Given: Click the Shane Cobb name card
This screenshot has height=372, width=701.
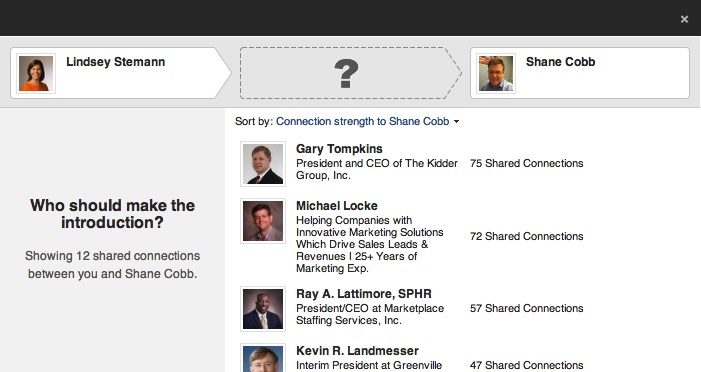Looking at the screenshot, I should [x=580, y=73].
